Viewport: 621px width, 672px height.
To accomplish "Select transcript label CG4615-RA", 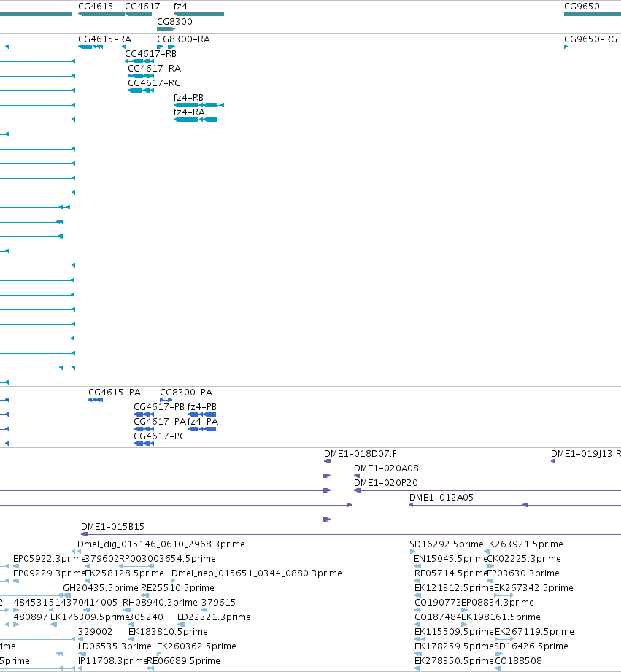I will [104, 39].
